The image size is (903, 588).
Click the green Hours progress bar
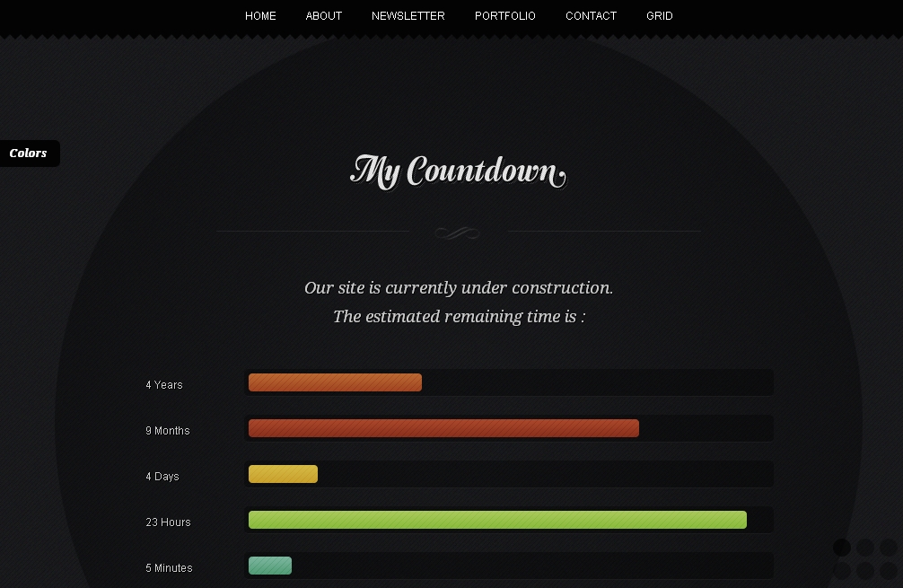(497, 521)
